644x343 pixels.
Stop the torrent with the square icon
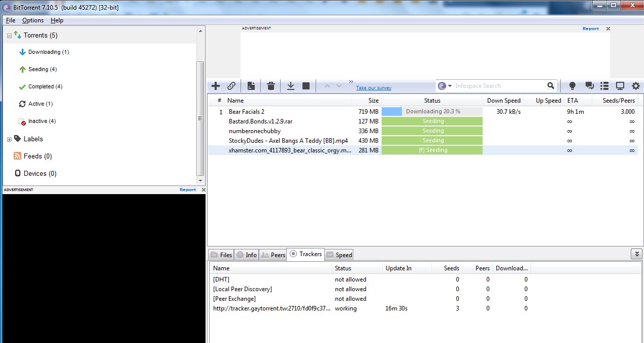pos(306,86)
